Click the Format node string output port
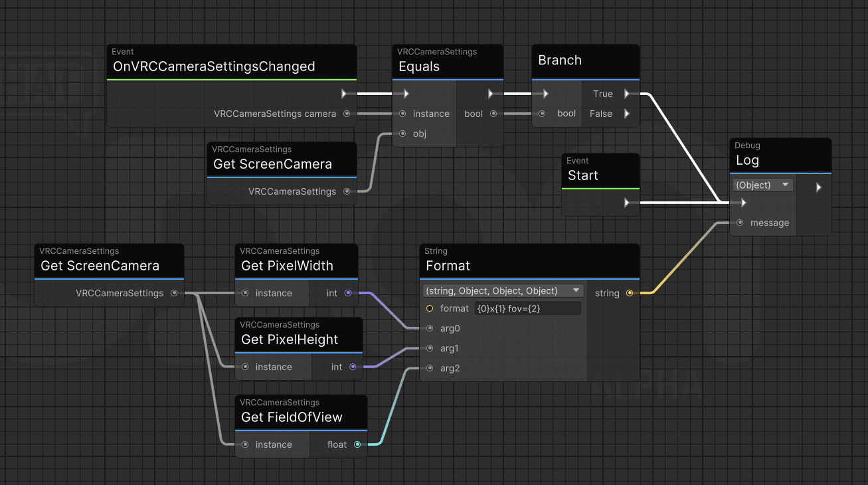This screenshot has height=485, width=868. coord(630,293)
